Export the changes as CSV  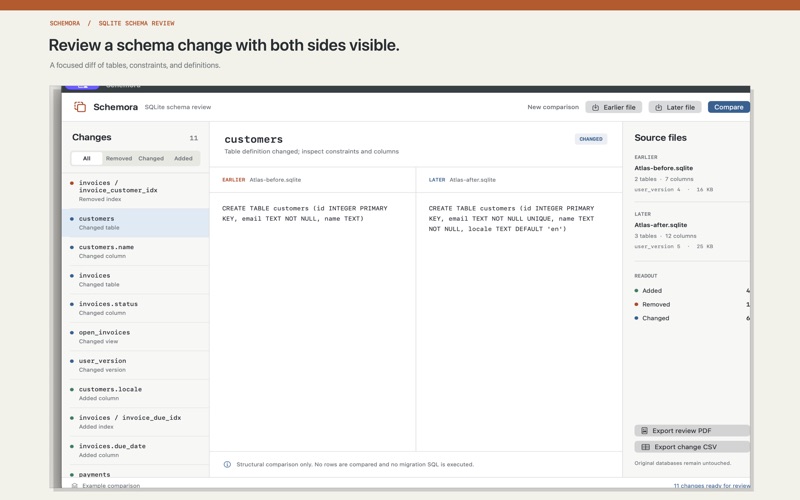pos(692,447)
